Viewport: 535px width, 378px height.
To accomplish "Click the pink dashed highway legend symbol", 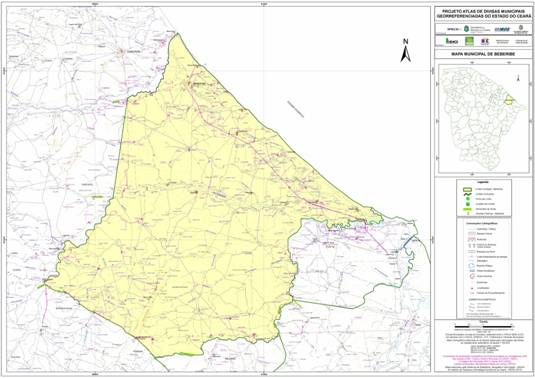I will pos(472,239).
